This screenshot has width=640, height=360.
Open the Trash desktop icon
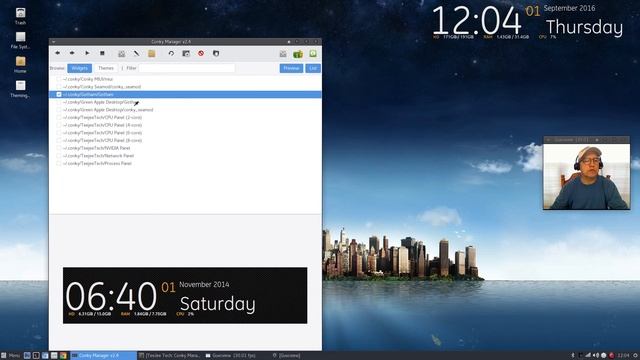point(20,16)
